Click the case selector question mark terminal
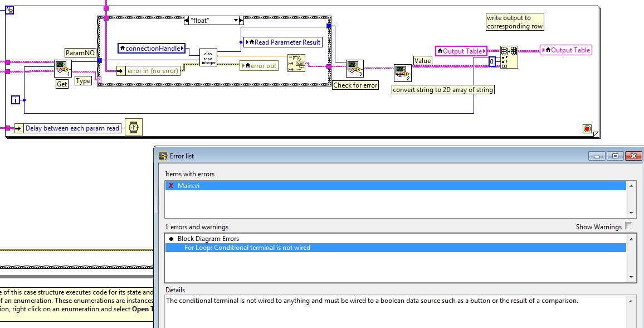 [x=99, y=80]
